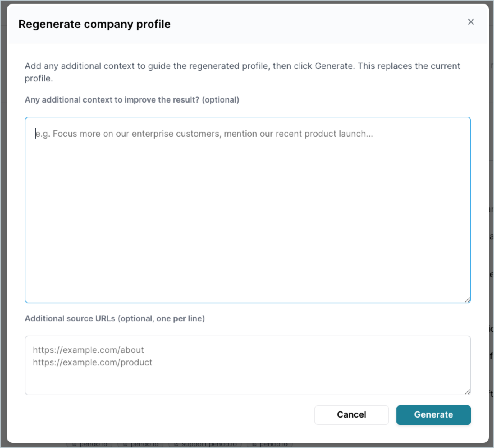Grab the context text area resize handle
Screen dimensions: 494x448
468,300
